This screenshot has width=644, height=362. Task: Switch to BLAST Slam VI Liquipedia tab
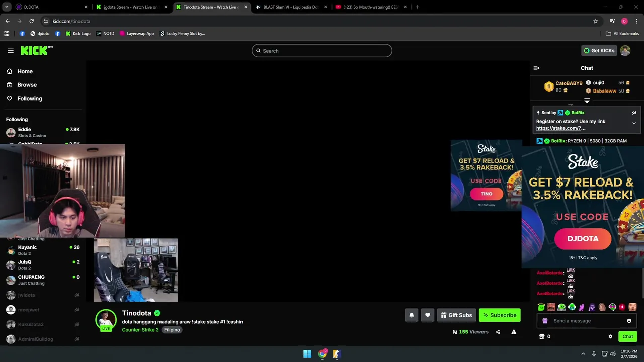(x=291, y=7)
